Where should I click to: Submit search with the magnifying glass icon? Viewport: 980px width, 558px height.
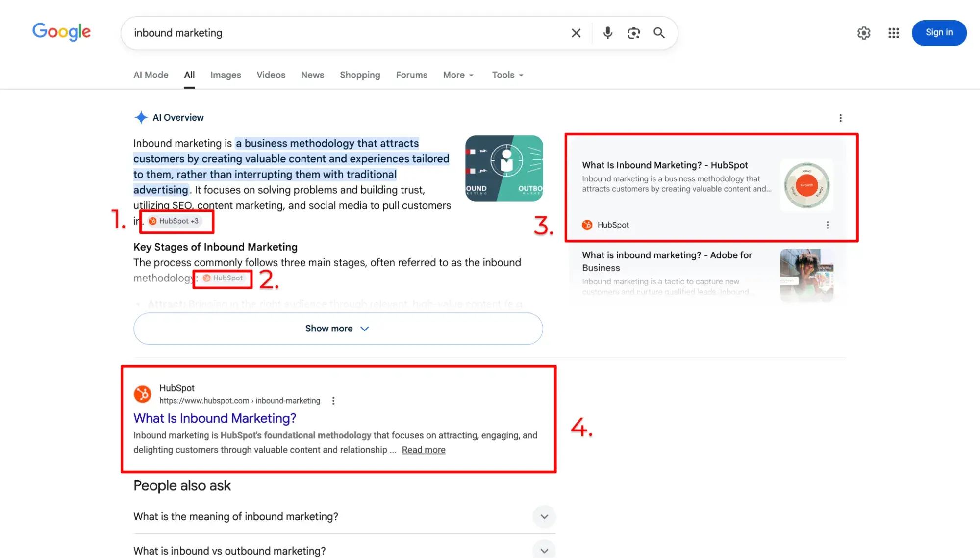pos(659,33)
